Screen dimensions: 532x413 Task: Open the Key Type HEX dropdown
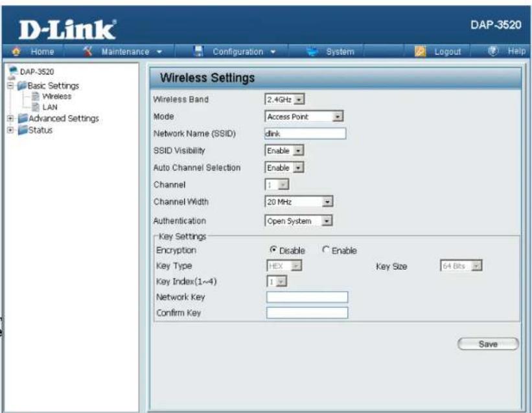point(284,266)
